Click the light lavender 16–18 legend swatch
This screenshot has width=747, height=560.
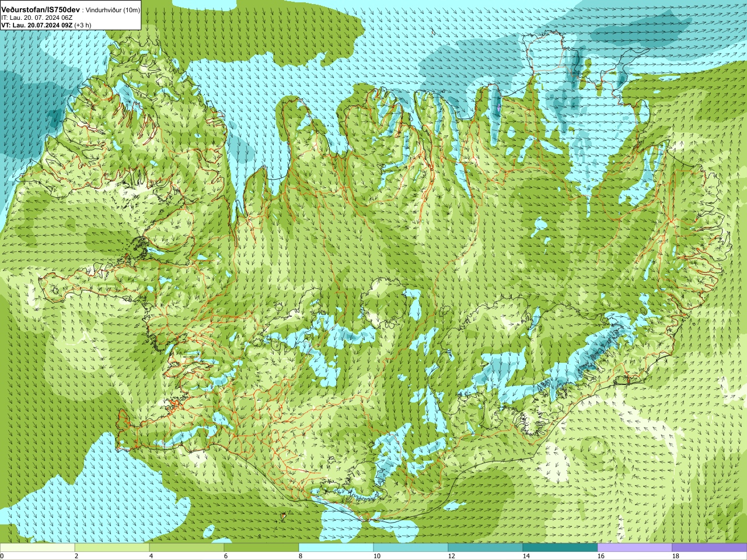(x=635, y=548)
